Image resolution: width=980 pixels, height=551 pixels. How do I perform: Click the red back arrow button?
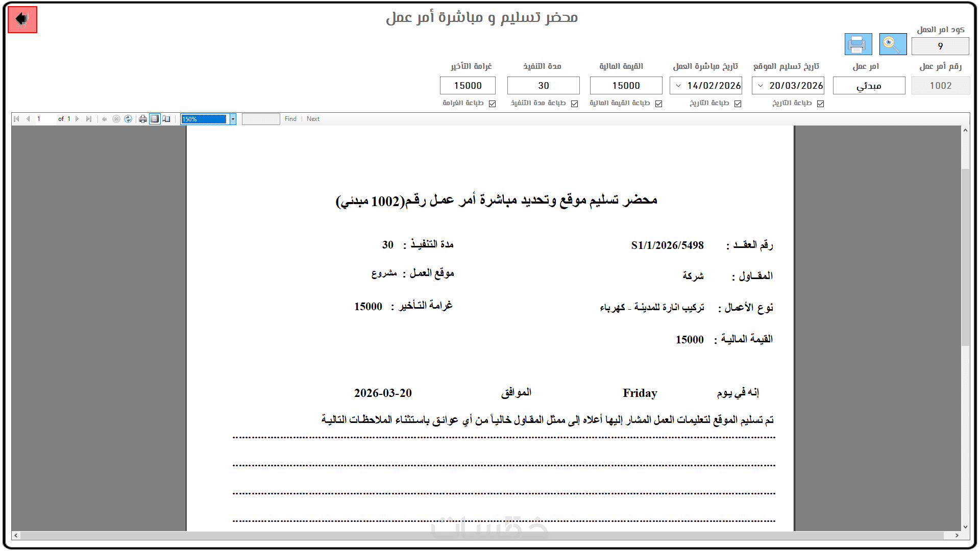(x=22, y=20)
